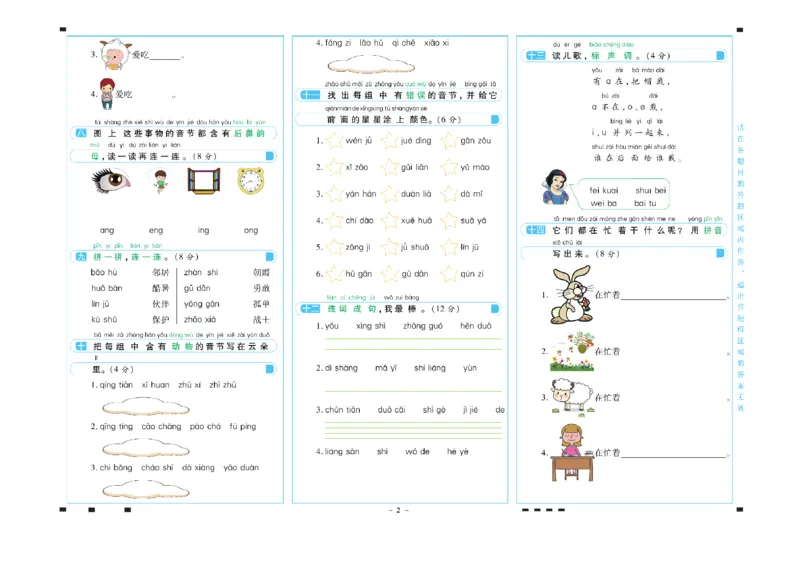Click the pinyin 'zhàn shì'

[201, 272]
